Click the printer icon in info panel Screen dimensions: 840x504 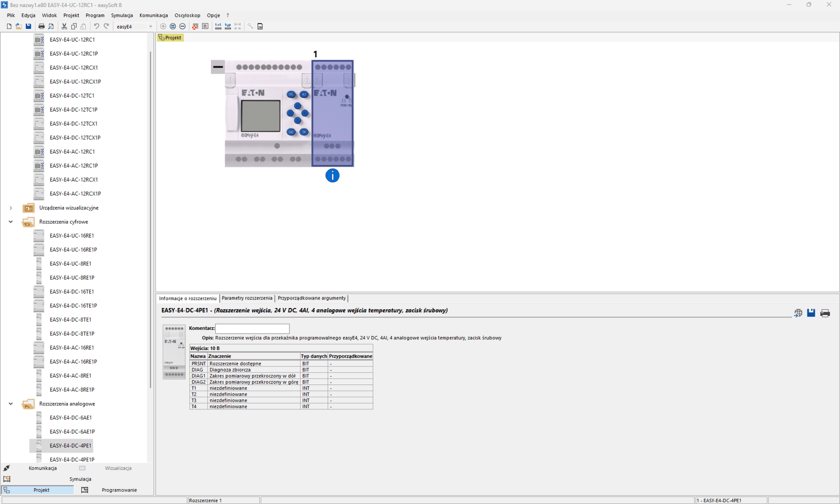(825, 313)
